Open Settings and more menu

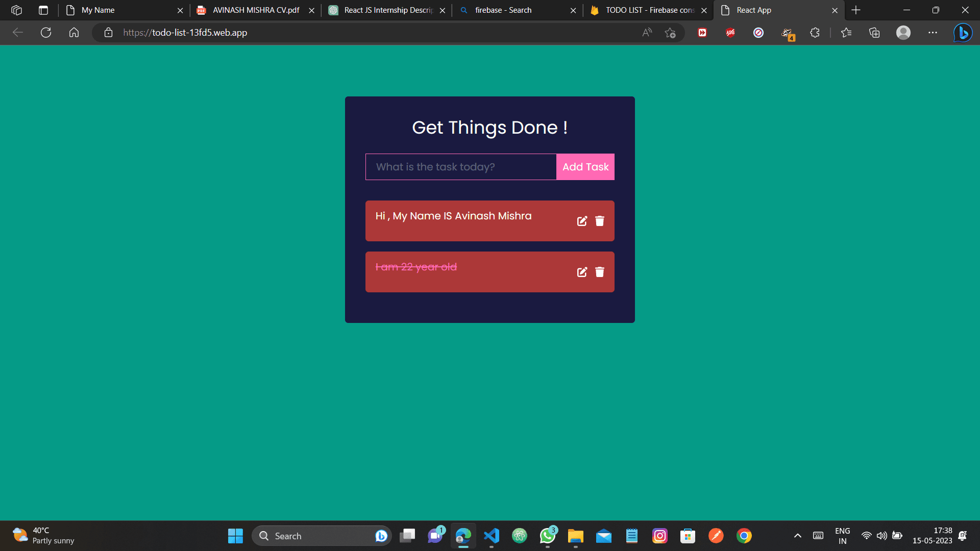(x=933, y=33)
